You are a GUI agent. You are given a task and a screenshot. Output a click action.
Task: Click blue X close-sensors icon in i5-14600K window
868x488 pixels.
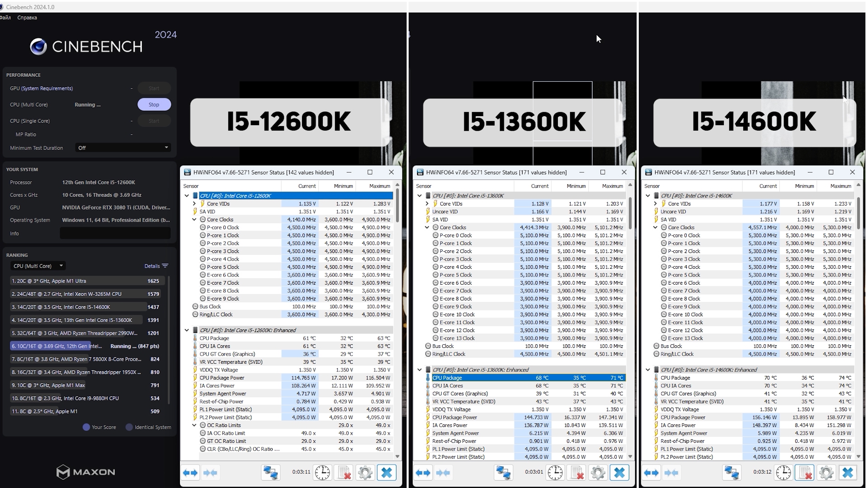(848, 473)
